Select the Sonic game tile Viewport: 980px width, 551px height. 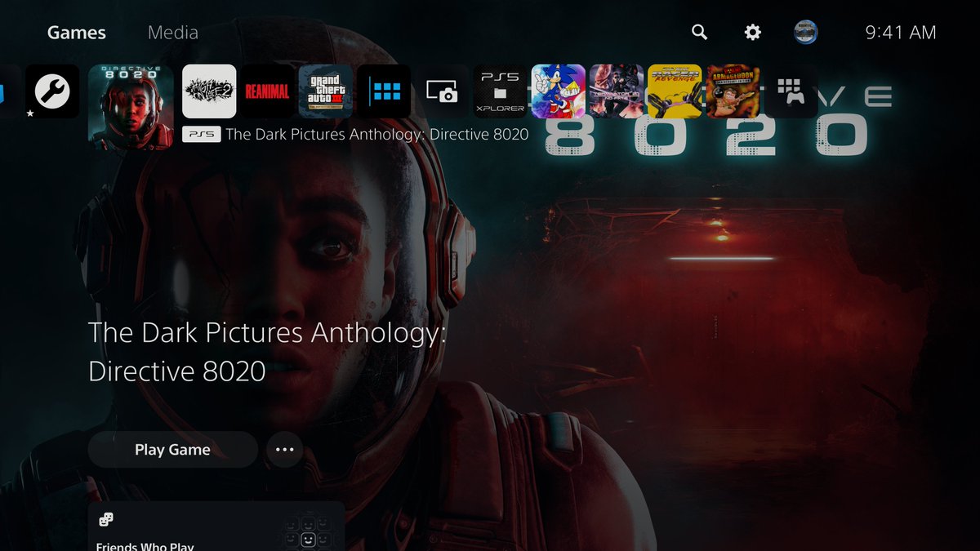coord(559,91)
